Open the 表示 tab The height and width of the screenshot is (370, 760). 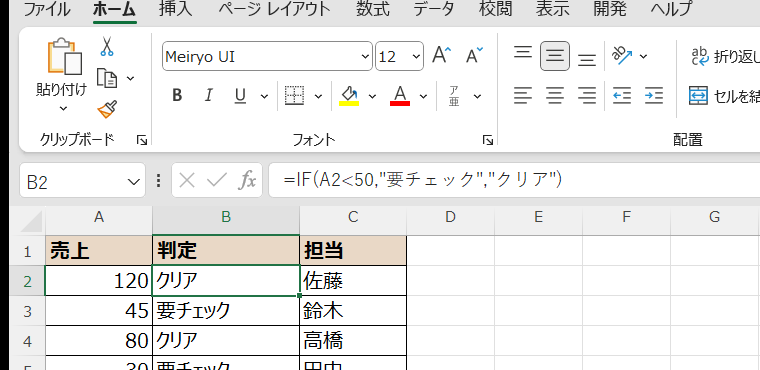[553, 9]
